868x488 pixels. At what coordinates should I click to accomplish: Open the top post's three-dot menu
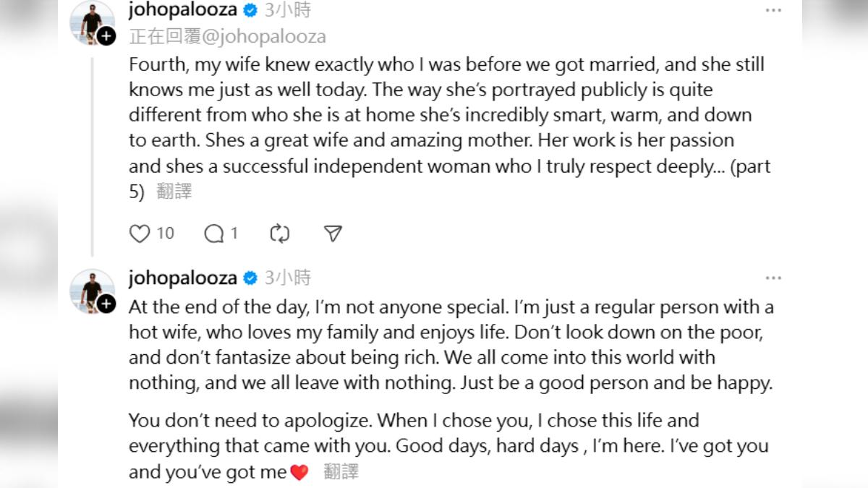coord(773,10)
